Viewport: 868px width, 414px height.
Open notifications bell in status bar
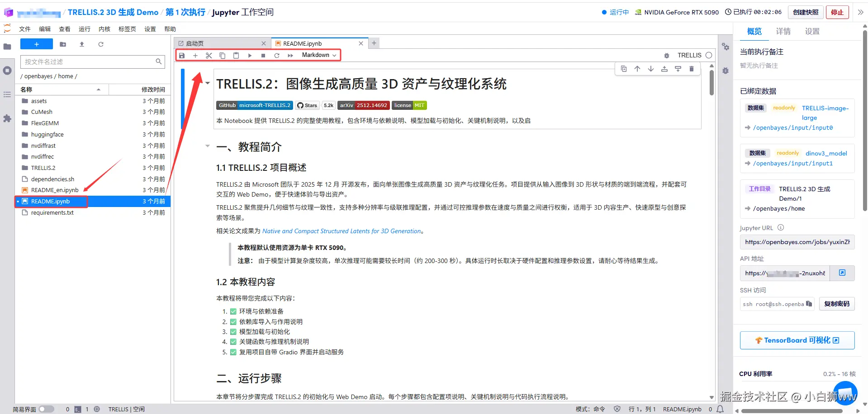pos(721,409)
